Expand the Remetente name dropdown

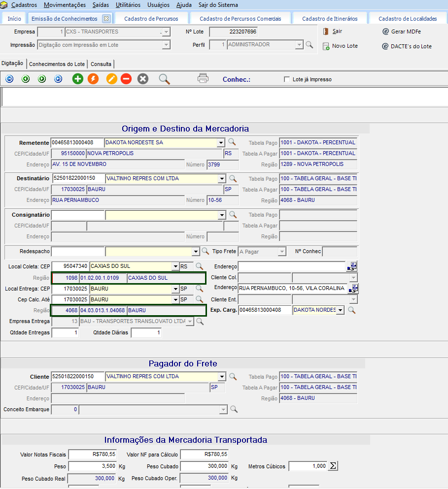pos(221,143)
